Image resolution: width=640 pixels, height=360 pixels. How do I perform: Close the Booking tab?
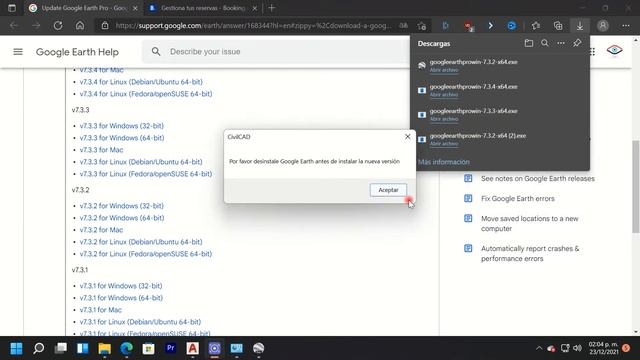(x=255, y=8)
